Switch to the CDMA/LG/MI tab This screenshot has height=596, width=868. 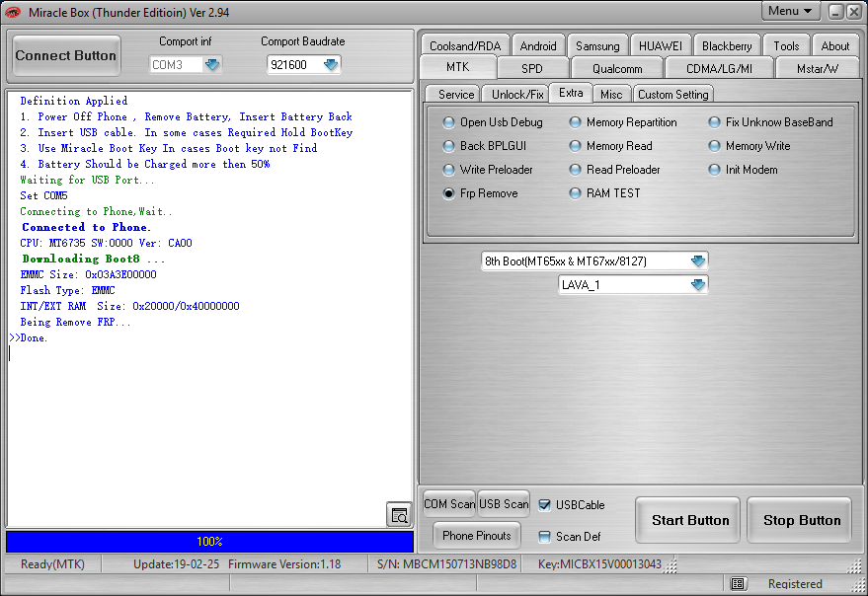pos(719,69)
